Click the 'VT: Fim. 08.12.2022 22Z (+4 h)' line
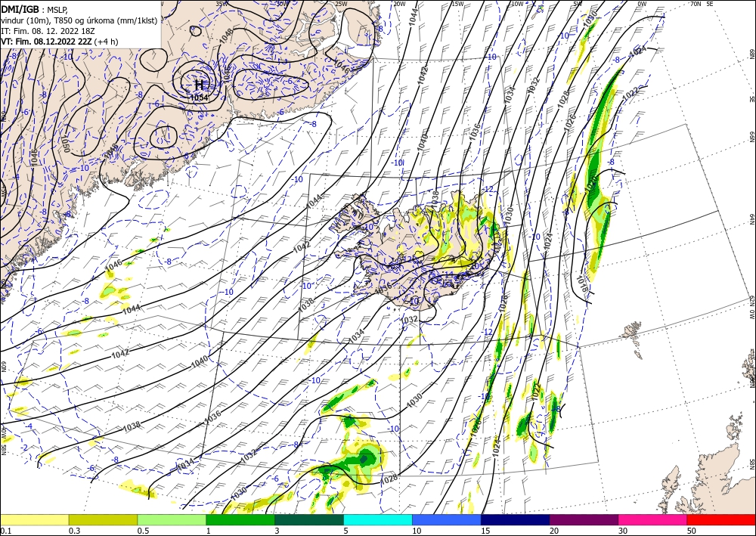This screenshot has width=756, height=536. point(59,42)
